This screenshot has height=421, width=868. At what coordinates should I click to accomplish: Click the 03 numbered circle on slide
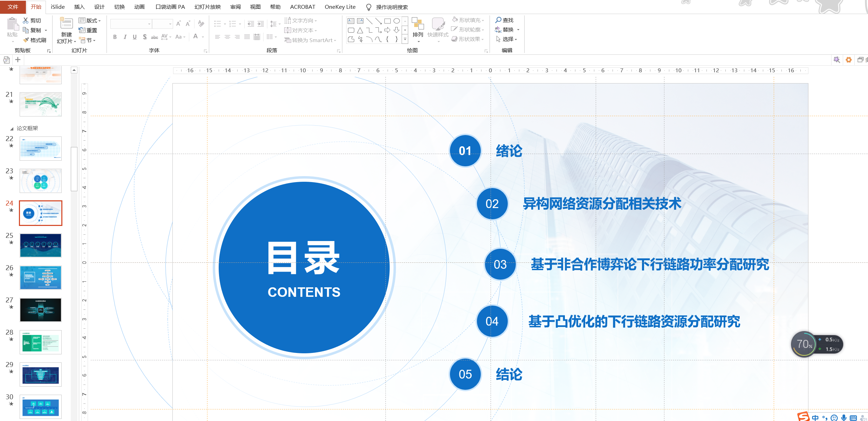(x=500, y=264)
